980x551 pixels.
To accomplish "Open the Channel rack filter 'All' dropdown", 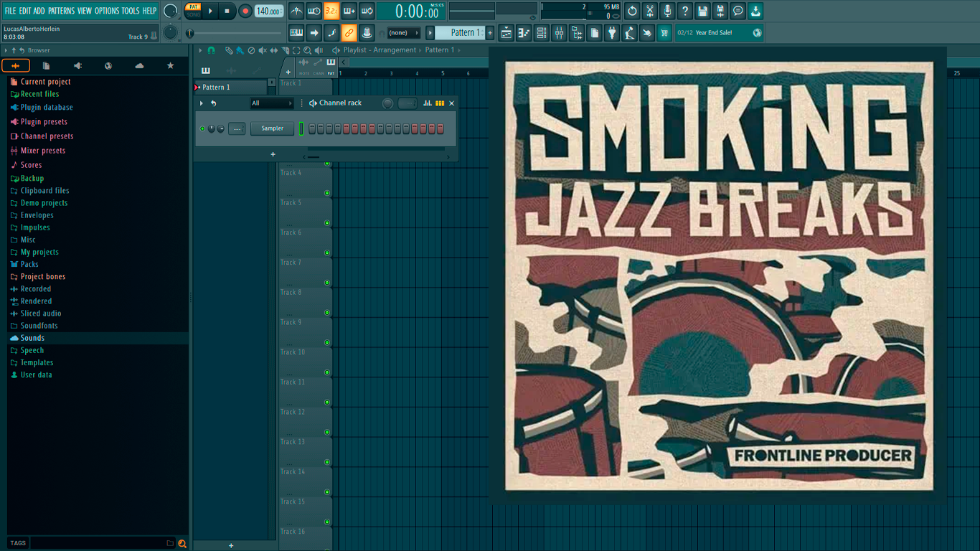I will click(x=272, y=103).
